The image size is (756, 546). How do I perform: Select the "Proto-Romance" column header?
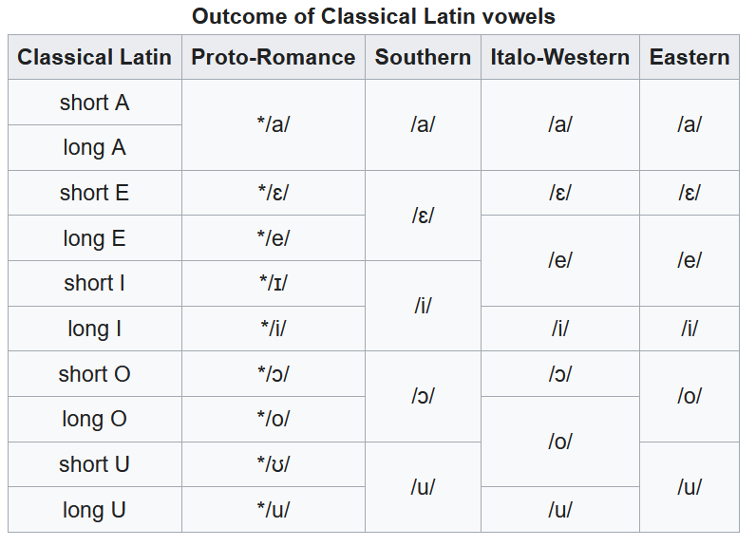tap(274, 57)
